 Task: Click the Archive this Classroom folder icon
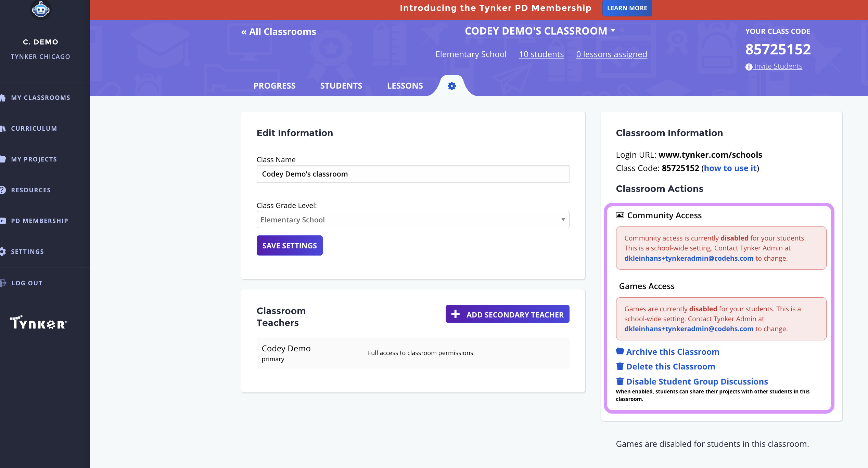coord(620,351)
